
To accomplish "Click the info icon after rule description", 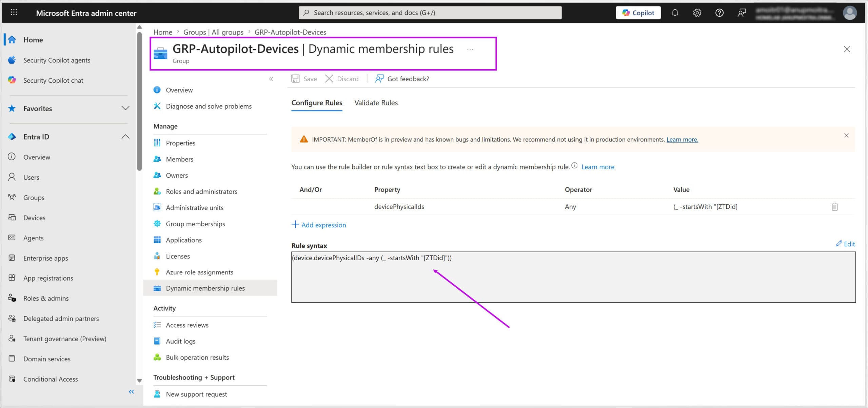I will 574,166.
